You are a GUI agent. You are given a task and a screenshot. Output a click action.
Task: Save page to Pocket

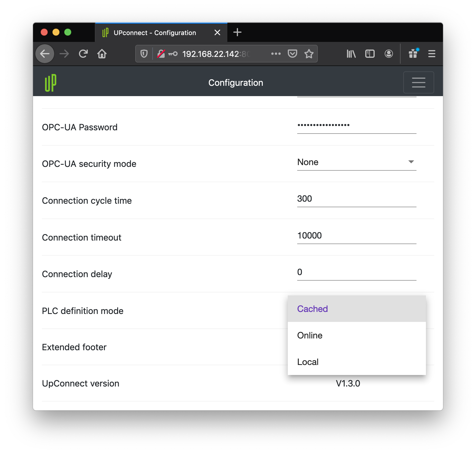(x=292, y=54)
